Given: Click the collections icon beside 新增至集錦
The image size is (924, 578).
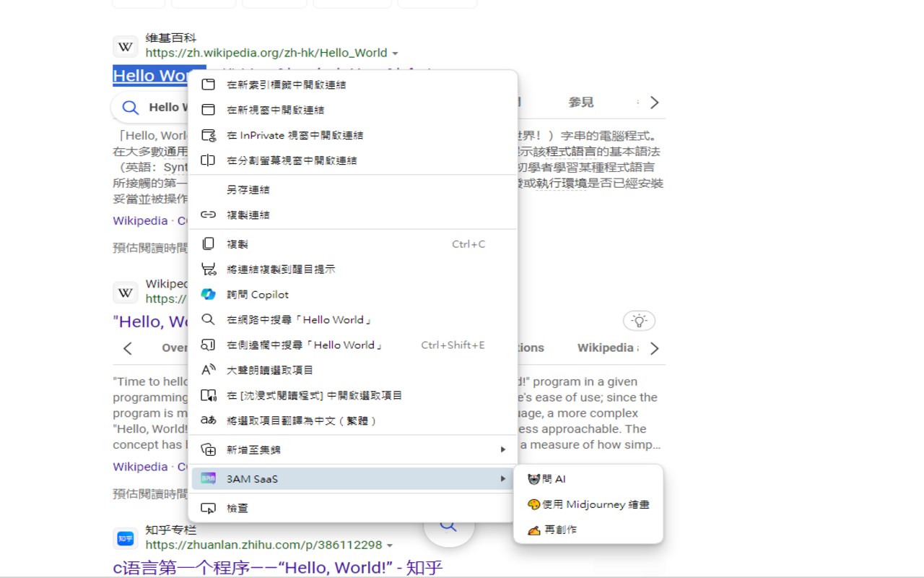Looking at the screenshot, I should point(208,449).
